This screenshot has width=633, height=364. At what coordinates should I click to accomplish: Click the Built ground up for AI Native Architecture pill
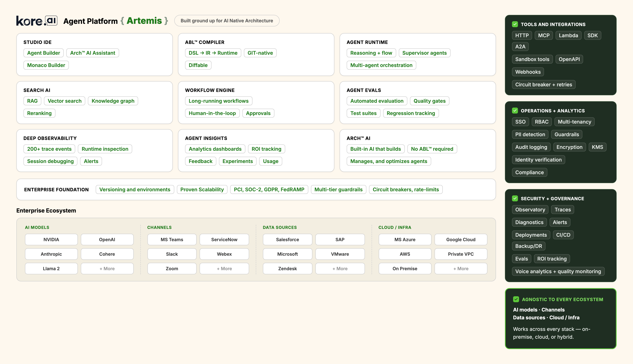[x=227, y=21]
